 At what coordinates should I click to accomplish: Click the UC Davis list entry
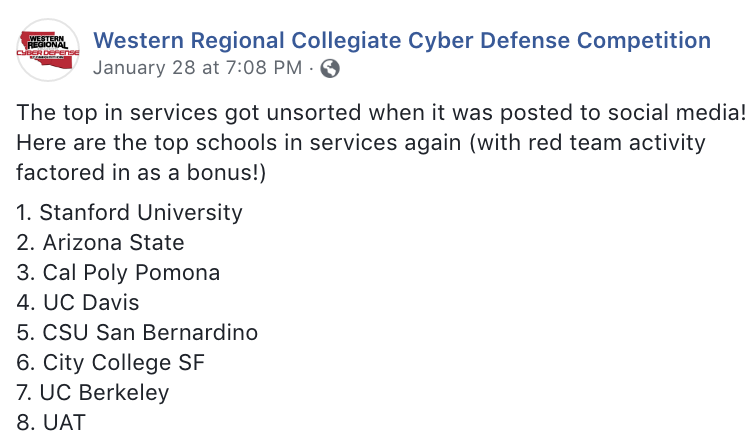pyautogui.click(x=78, y=303)
